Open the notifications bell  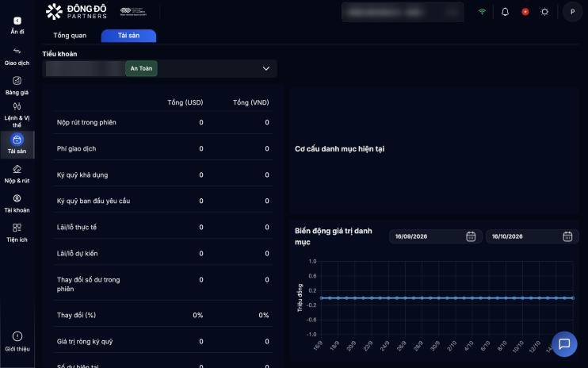[505, 12]
